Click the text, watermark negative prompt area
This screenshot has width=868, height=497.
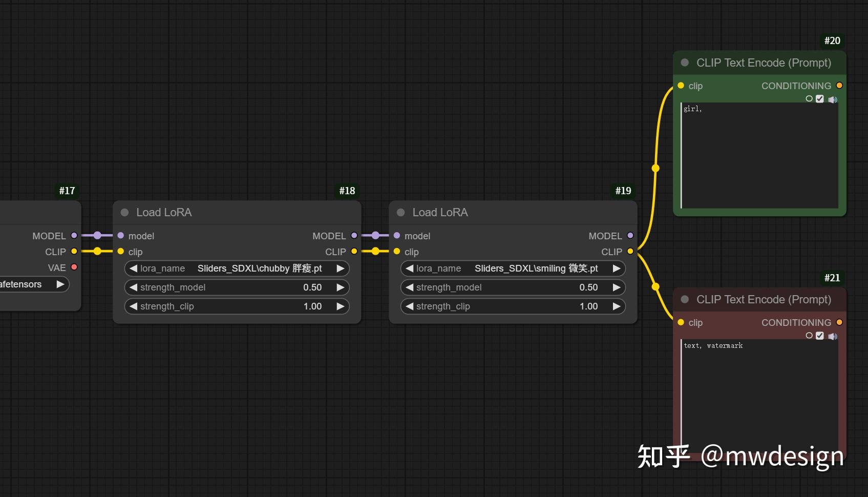pyautogui.click(x=759, y=396)
